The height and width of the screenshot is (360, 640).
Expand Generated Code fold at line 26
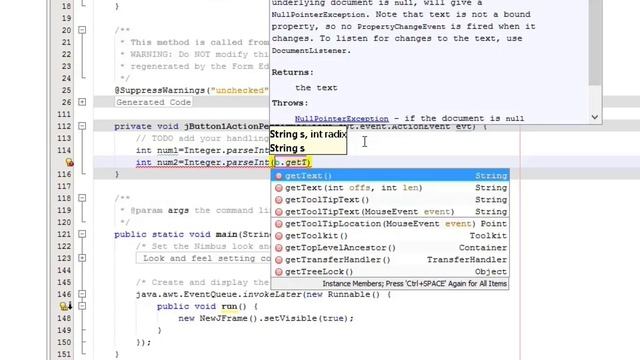(82, 102)
